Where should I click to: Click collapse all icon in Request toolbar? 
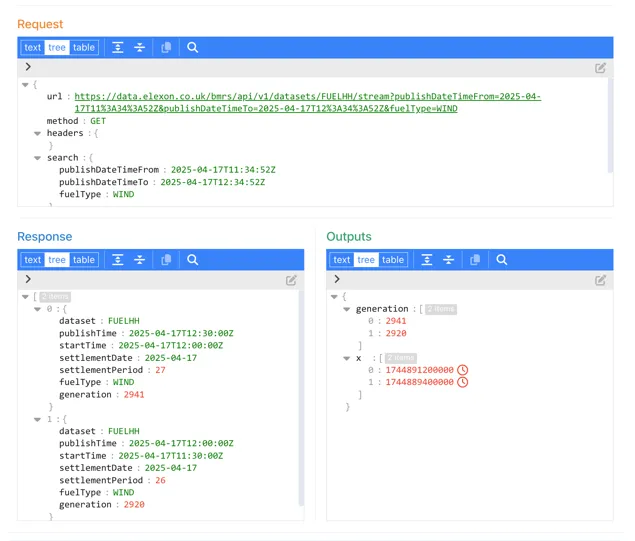pos(139,47)
